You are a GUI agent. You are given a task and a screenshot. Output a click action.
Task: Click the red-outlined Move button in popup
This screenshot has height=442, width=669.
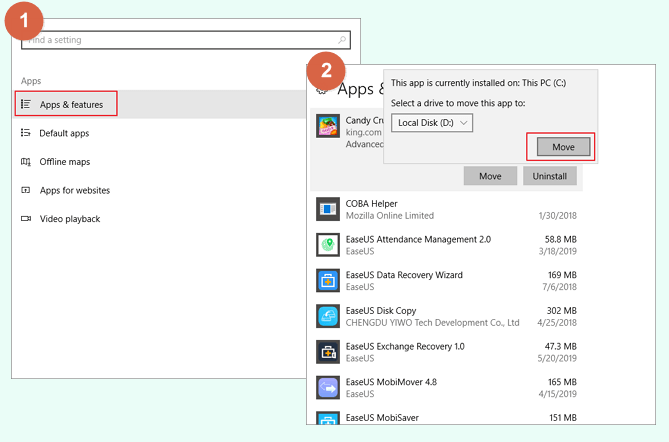[x=561, y=147]
